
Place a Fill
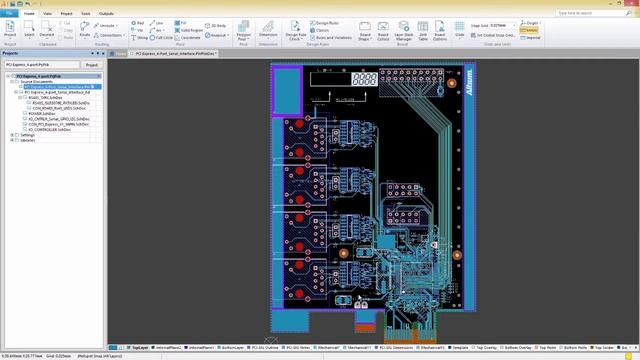point(180,23)
